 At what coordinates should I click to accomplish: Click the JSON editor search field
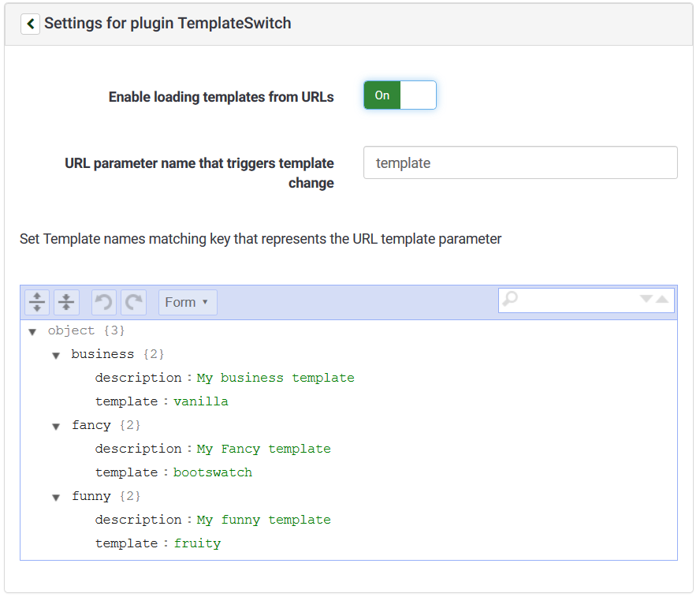click(577, 300)
